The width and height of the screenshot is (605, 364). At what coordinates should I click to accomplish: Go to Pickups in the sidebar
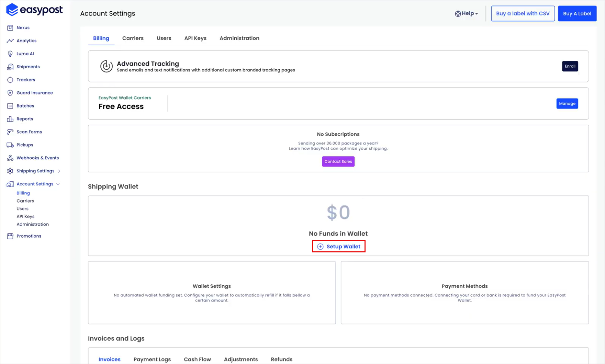pyautogui.click(x=25, y=145)
